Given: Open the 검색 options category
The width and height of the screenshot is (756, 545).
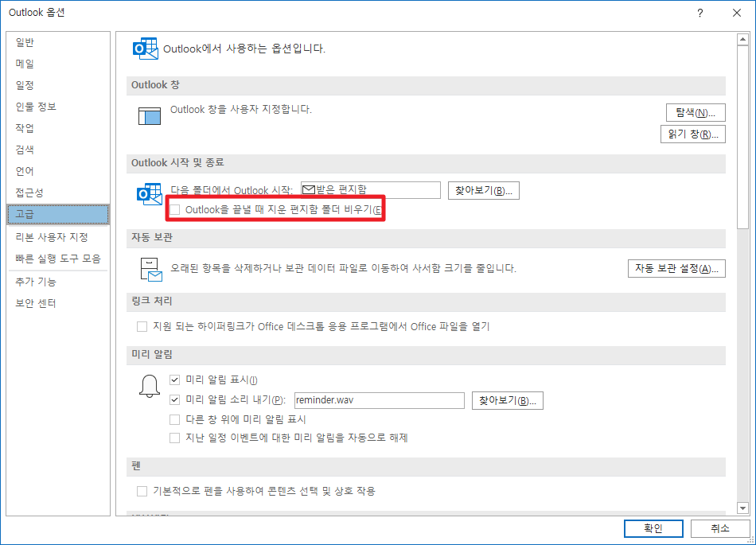Looking at the screenshot, I should click(58, 150).
